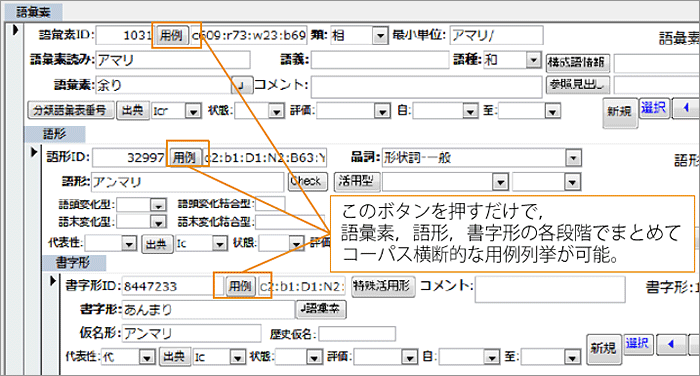Open second 活用型 dropdown on right
This screenshot has width=700, height=376.
[x=572, y=182]
